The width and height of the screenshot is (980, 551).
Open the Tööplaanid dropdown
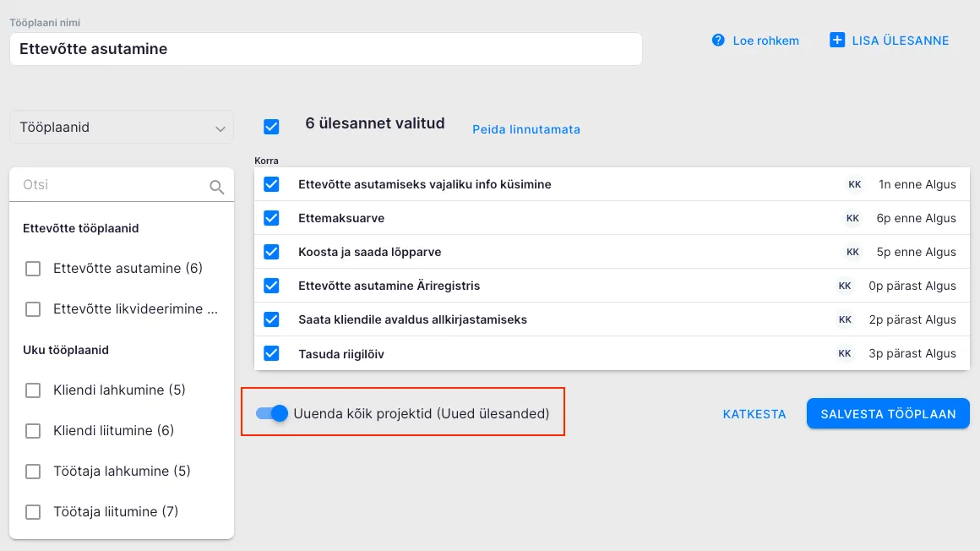[x=121, y=128]
